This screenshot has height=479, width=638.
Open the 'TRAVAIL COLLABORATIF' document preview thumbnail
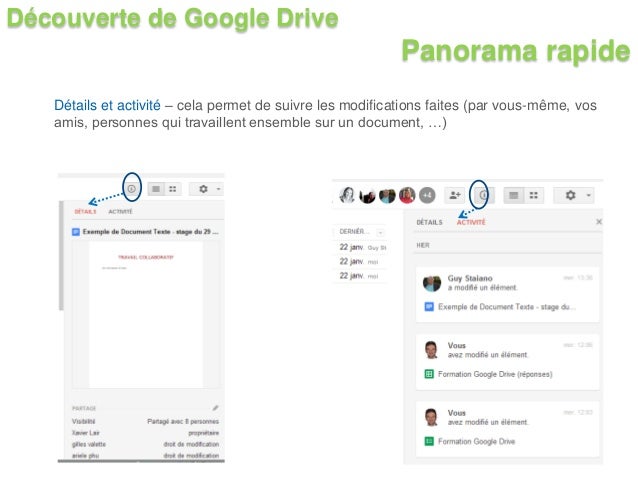pos(146,314)
